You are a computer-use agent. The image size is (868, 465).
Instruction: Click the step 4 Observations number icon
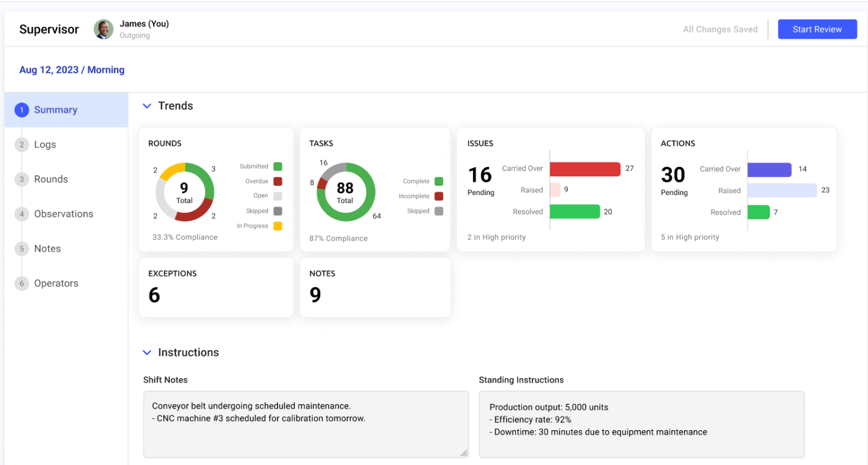click(22, 214)
